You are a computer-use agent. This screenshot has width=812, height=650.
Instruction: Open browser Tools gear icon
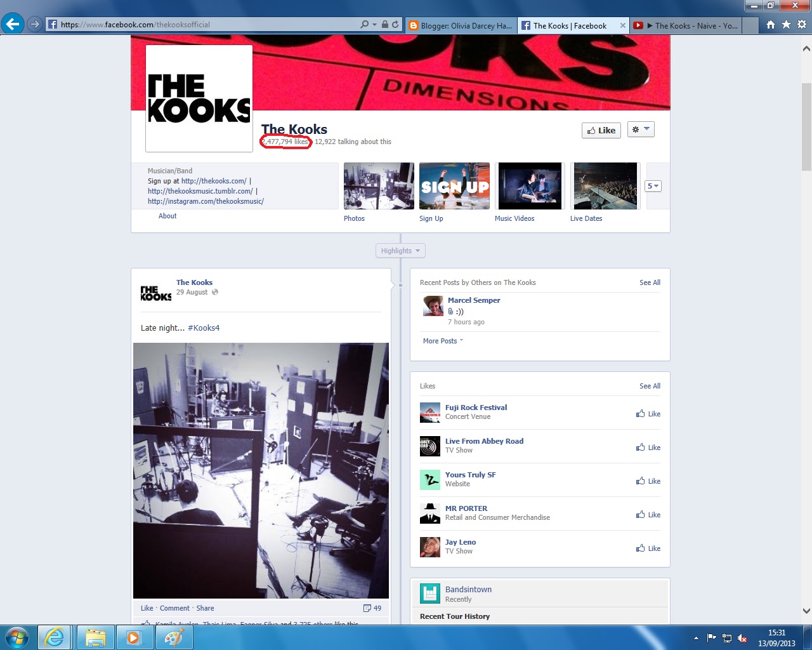pos(802,25)
